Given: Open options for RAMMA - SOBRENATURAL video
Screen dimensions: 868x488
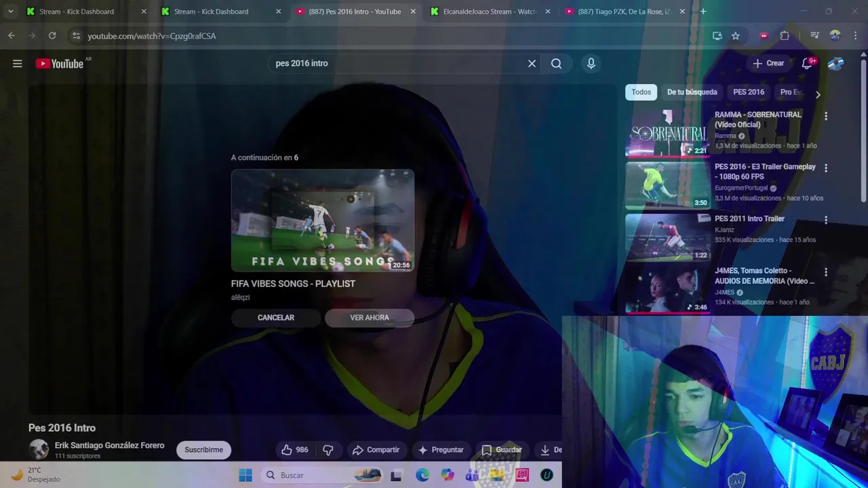Looking at the screenshot, I should click(826, 116).
